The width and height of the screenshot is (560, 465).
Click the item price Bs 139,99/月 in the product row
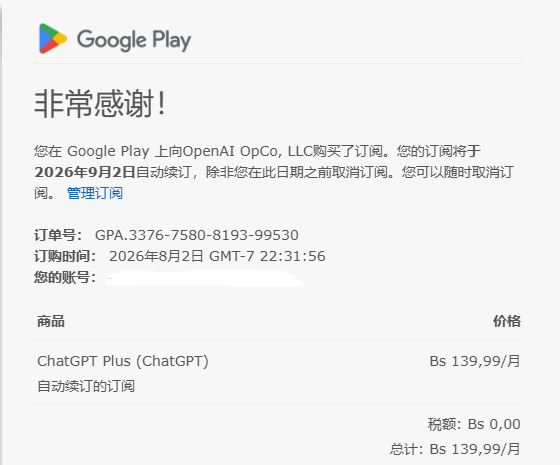pos(475,361)
